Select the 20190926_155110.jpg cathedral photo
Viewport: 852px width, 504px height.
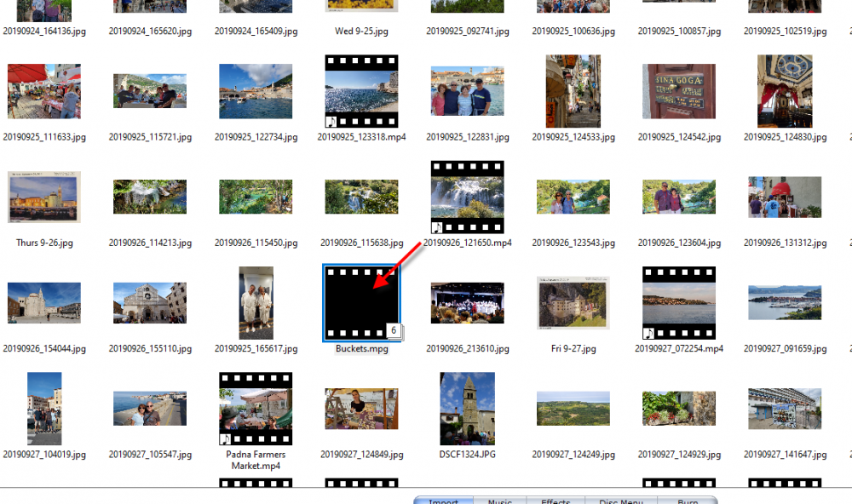pyautogui.click(x=150, y=302)
